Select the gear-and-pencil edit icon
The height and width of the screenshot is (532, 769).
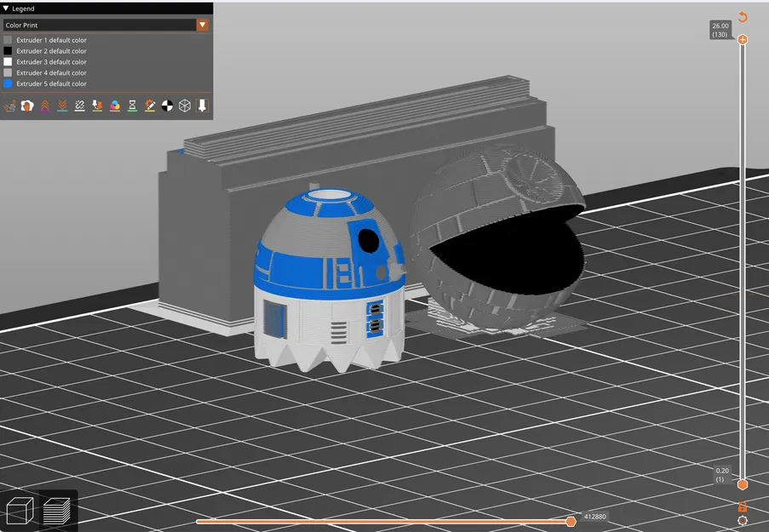(x=149, y=106)
